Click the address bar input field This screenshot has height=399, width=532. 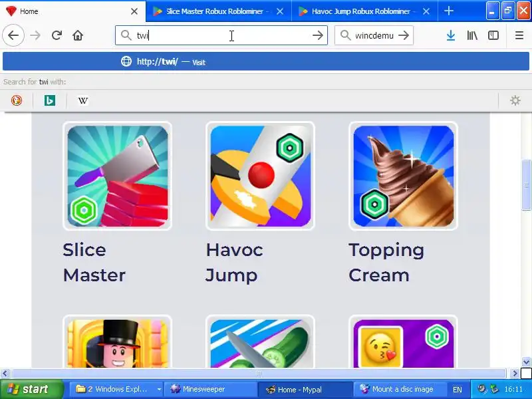[221, 35]
